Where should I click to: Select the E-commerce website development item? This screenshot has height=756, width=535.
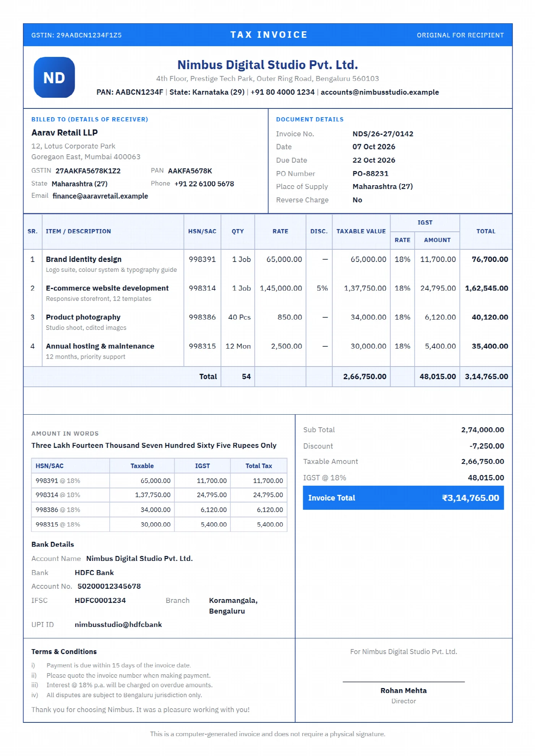(x=107, y=288)
